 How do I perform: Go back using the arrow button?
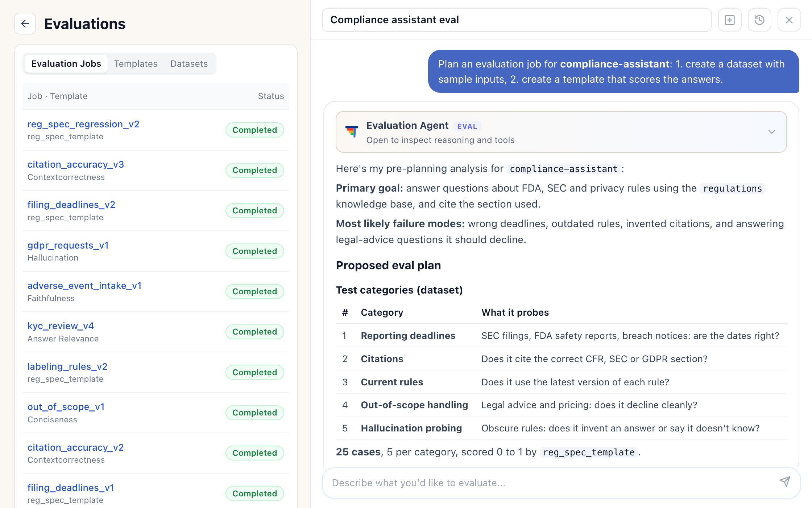(x=25, y=24)
